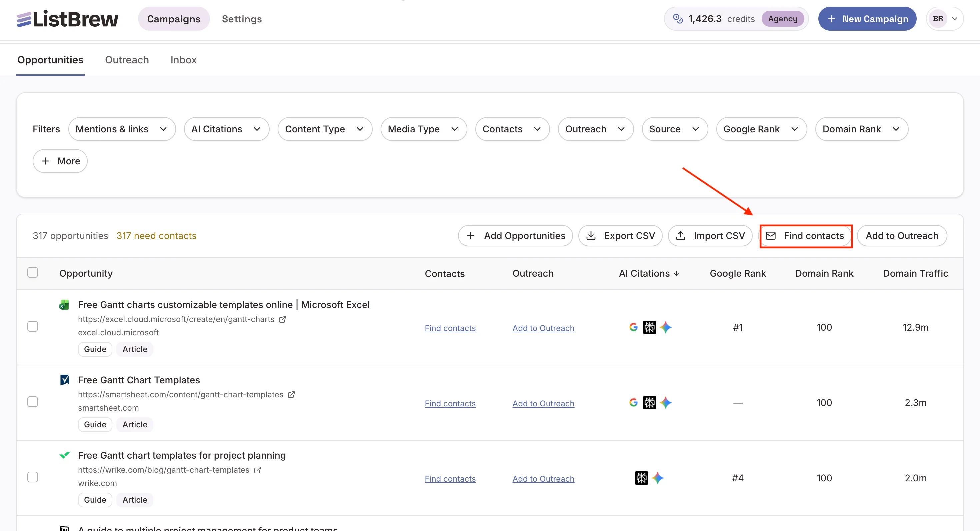Click Gemini citation icon in Microsoft Excel row
The width and height of the screenshot is (980, 531).
[666, 327]
